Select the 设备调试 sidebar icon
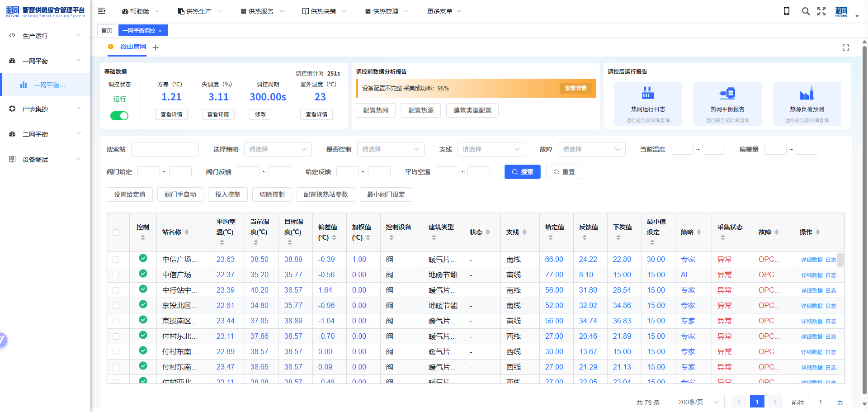The width and height of the screenshot is (868, 412). 12,159
